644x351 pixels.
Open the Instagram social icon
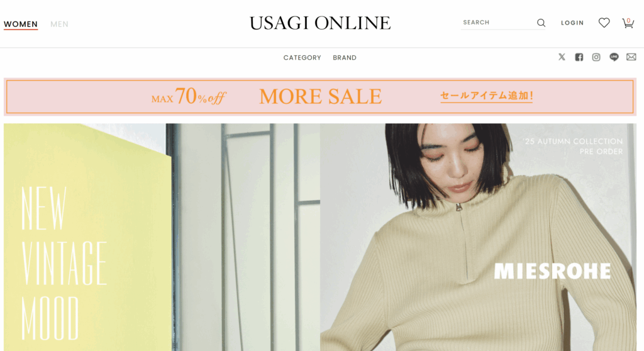tap(596, 57)
